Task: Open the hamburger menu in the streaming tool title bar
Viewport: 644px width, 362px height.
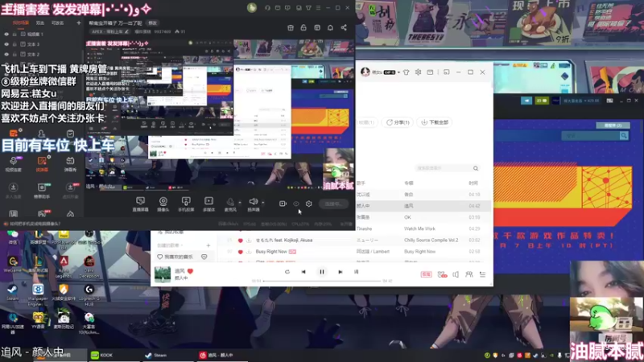Action: (318, 7)
